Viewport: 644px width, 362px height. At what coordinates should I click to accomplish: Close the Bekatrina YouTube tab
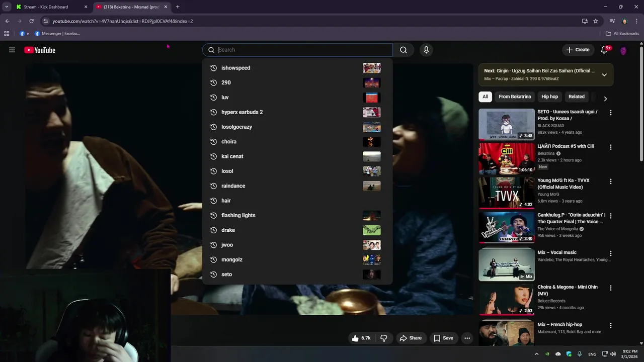point(166,7)
